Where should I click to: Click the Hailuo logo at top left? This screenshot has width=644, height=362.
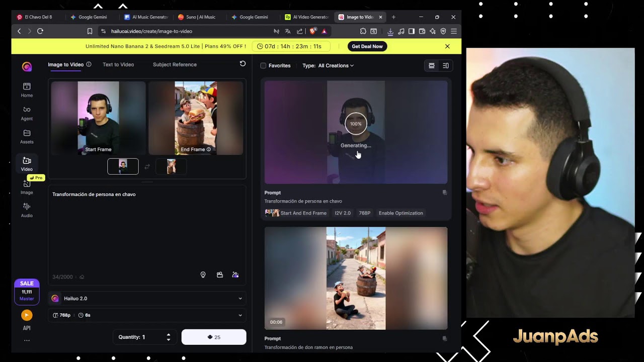pyautogui.click(x=27, y=66)
